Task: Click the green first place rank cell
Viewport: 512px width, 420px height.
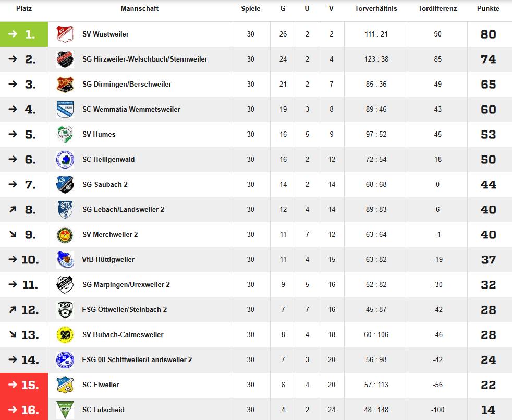Action: pos(24,34)
